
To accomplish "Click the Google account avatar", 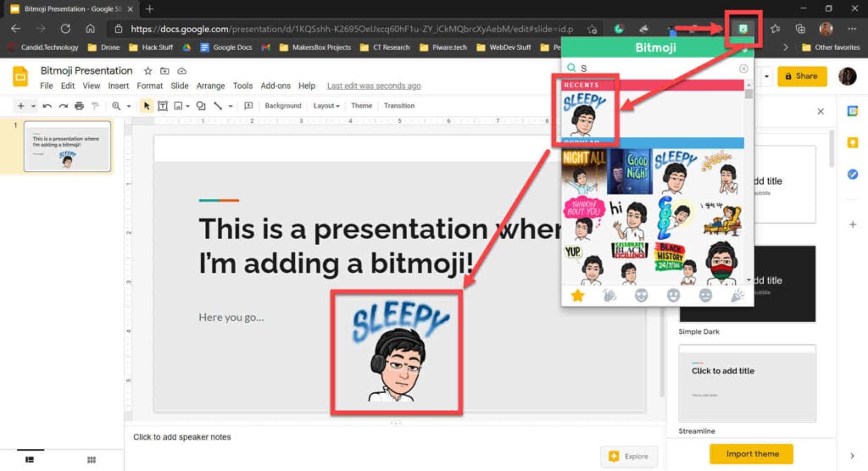I will (847, 76).
